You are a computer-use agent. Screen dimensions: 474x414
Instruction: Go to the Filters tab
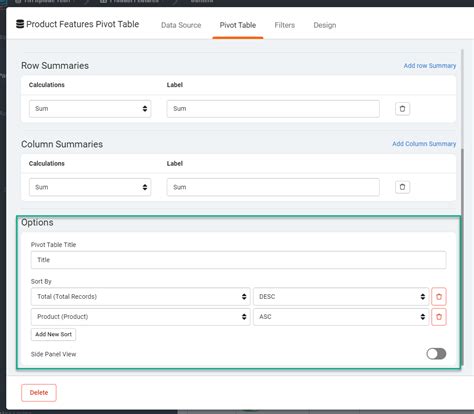[x=285, y=25]
